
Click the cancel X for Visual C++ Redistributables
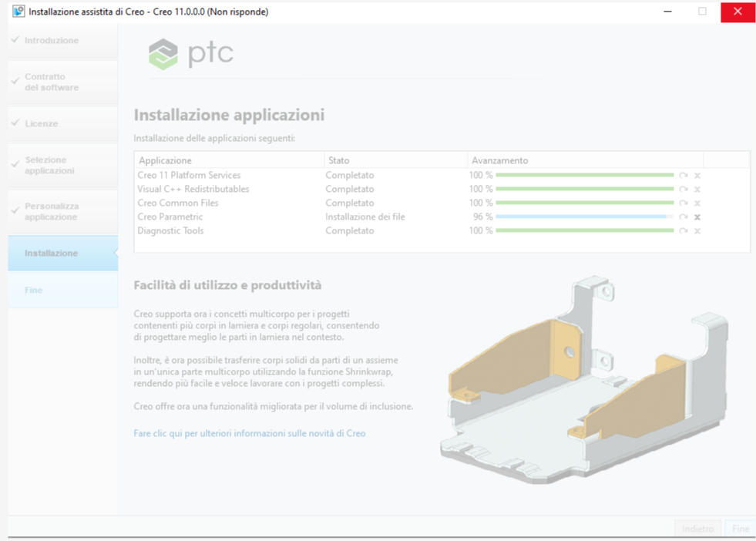point(697,190)
